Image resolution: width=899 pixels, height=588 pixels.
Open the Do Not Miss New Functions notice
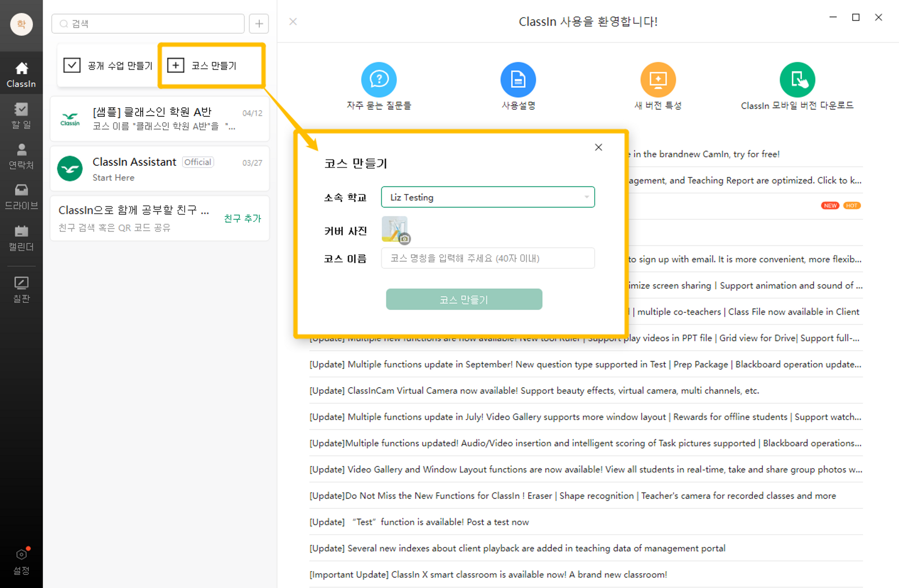tap(586, 496)
